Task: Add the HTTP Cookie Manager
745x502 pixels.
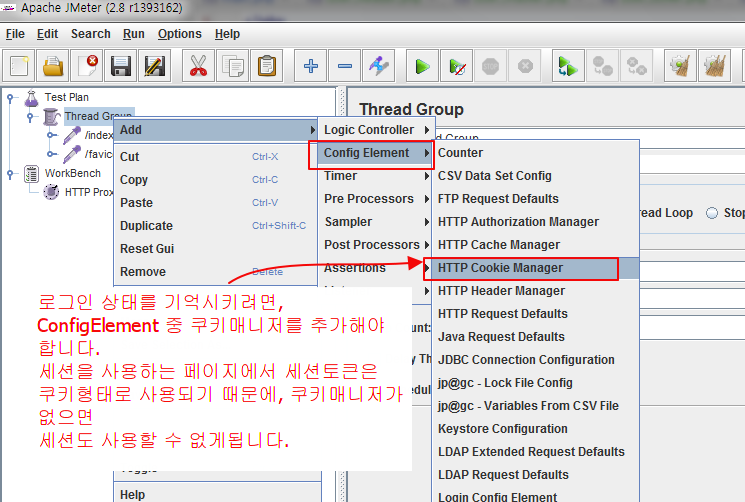Action: [535, 268]
